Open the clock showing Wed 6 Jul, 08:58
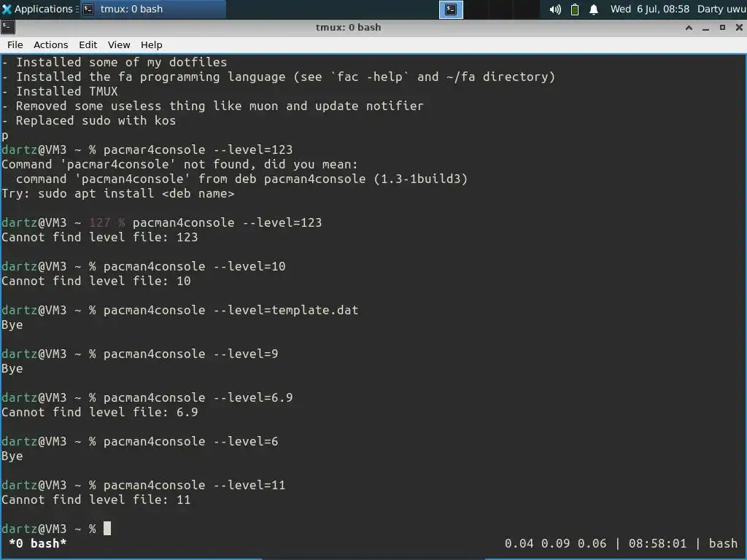This screenshot has width=747, height=560. [649, 9]
